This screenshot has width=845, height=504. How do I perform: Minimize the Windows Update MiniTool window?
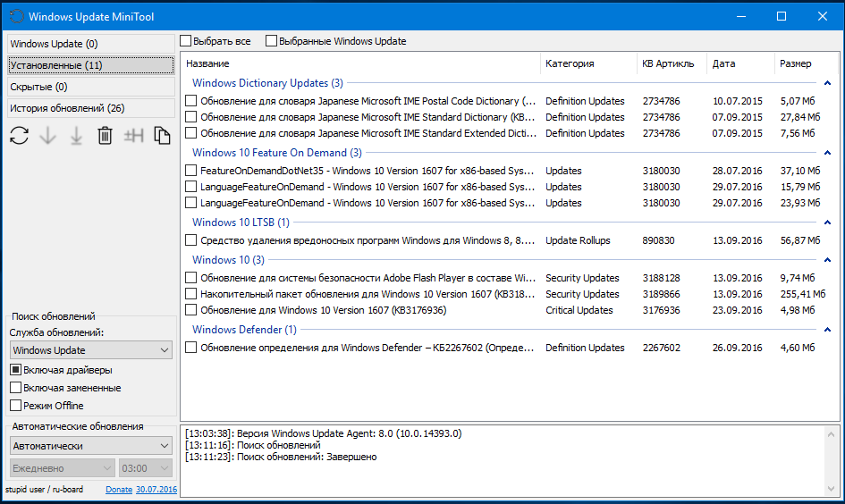741,16
